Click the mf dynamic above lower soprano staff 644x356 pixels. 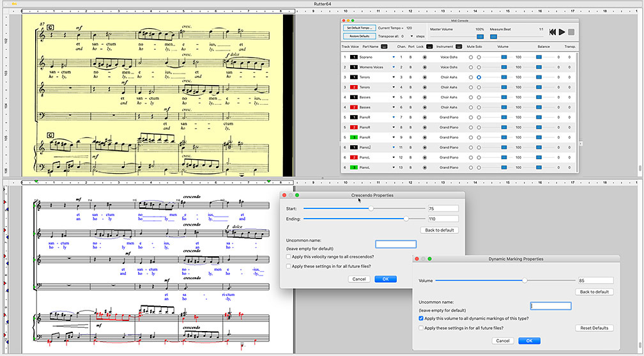coord(78,199)
